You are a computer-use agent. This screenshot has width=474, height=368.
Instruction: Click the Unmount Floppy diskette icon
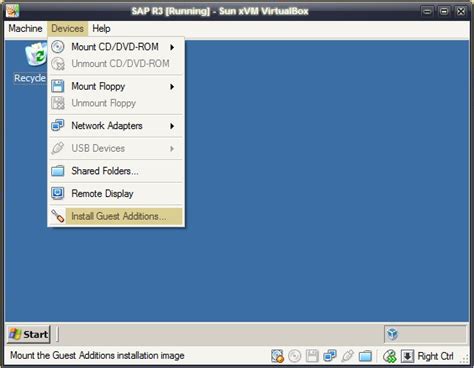[58, 103]
